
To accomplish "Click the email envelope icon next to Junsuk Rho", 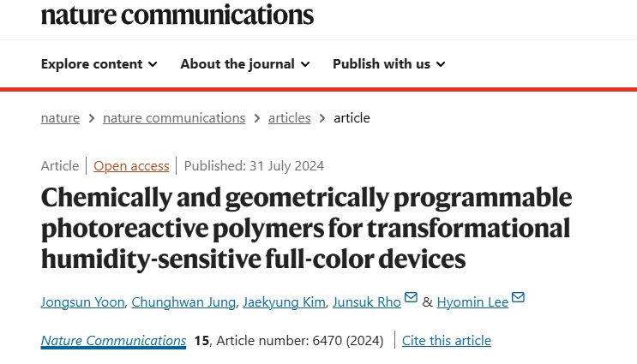I will pyautogui.click(x=411, y=297).
